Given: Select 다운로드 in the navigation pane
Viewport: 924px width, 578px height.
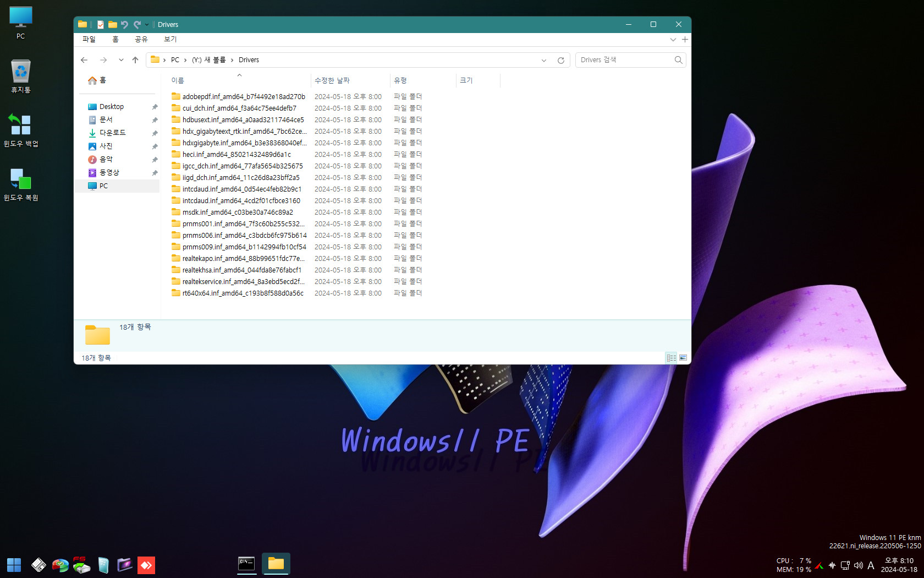Looking at the screenshot, I should 118,133.
